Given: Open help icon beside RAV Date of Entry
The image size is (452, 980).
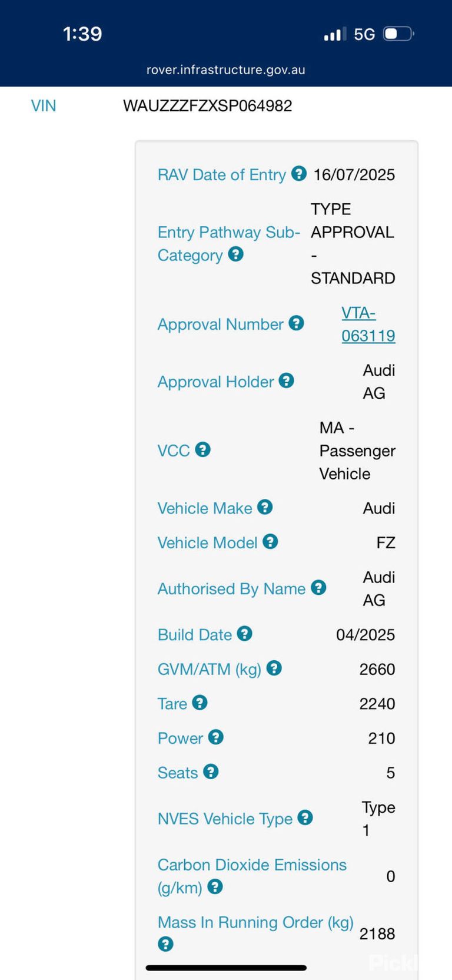Looking at the screenshot, I should [x=299, y=174].
